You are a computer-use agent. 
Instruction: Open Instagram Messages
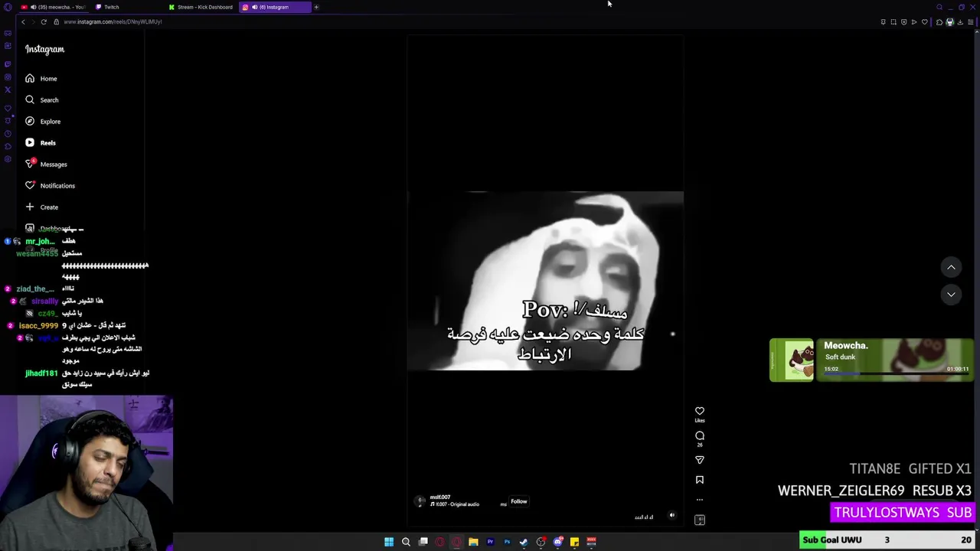pos(46,165)
